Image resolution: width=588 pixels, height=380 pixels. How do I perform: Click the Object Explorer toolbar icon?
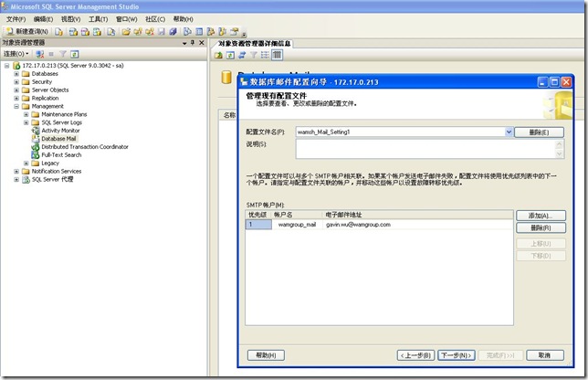click(211, 31)
